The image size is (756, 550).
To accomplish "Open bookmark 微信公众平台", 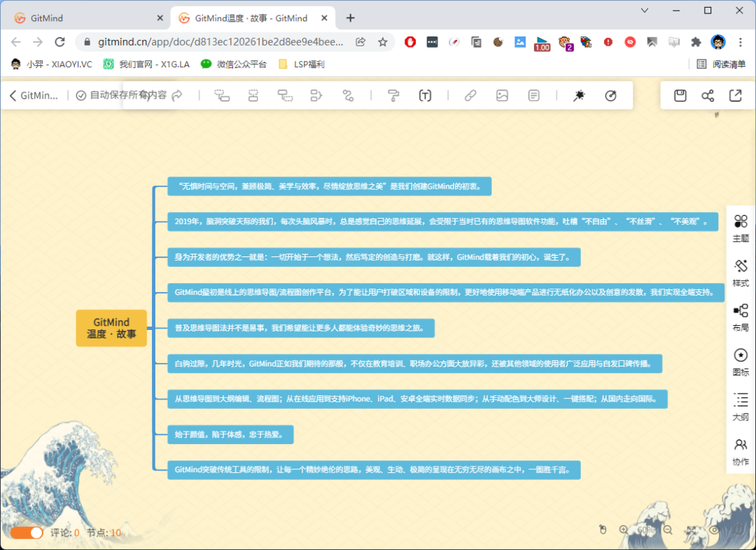I will (234, 64).
